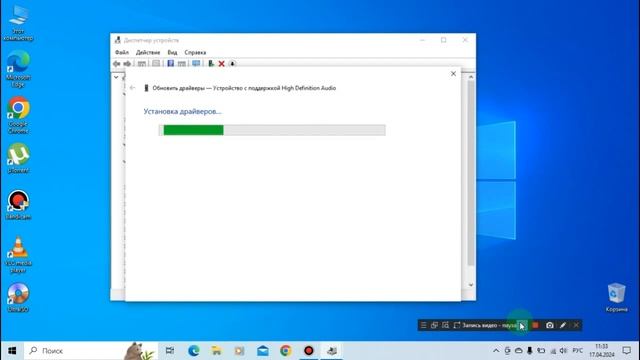
Task: Open the Этот компьютер desktop icon
Action: pyautogui.click(x=18, y=22)
